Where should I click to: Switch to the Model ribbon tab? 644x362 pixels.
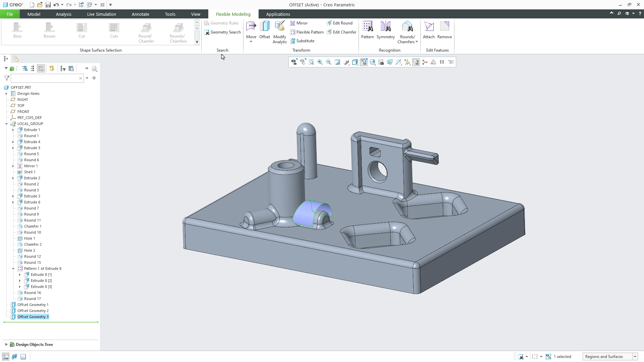34,14
